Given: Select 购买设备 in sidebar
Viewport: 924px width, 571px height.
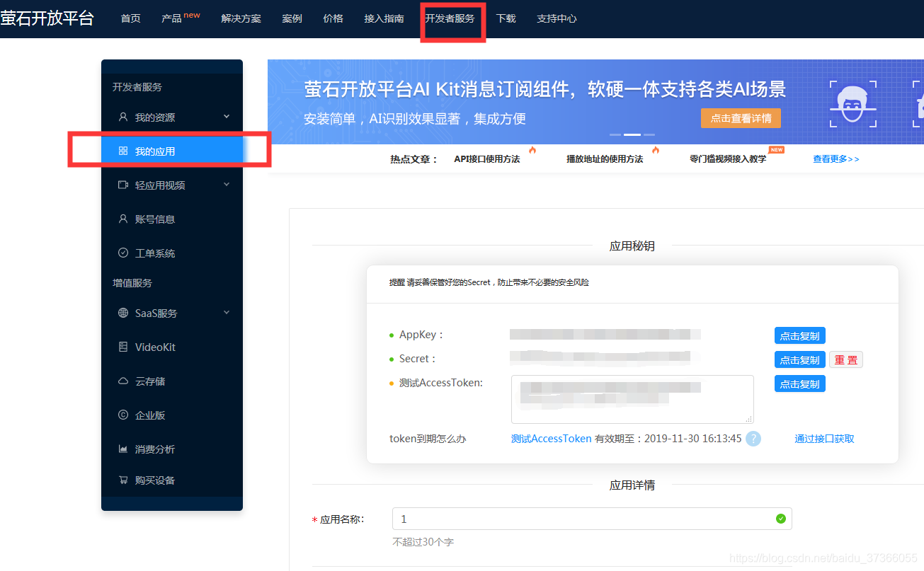Looking at the screenshot, I should click(172, 480).
